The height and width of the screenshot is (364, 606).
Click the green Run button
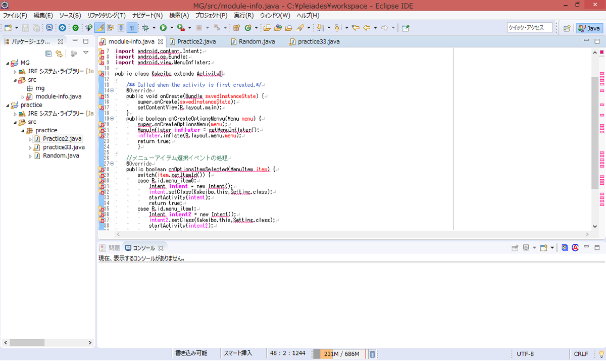pyautogui.click(x=163, y=28)
